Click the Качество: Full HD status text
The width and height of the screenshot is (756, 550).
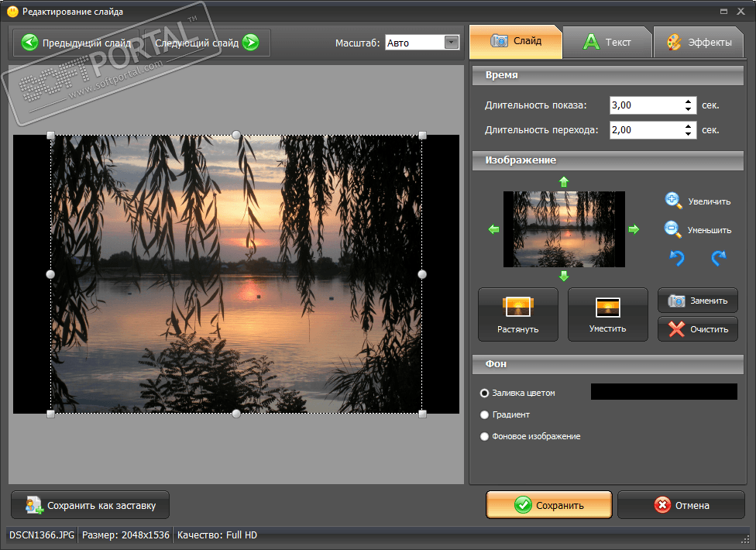[217, 535]
